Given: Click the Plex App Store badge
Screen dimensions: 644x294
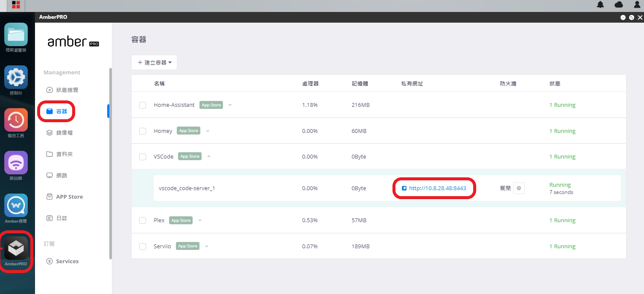Looking at the screenshot, I should (181, 220).
